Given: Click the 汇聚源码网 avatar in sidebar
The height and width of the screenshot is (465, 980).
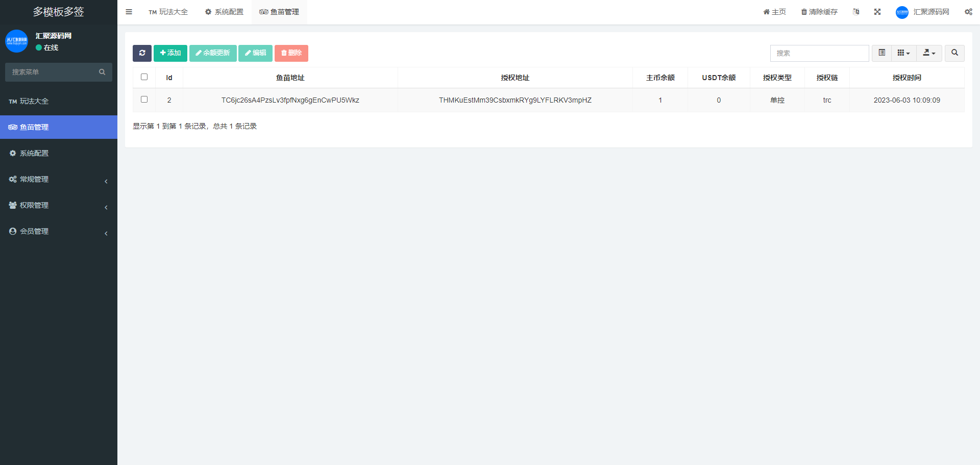Looking at the screenshot, I should pos(16,41).
